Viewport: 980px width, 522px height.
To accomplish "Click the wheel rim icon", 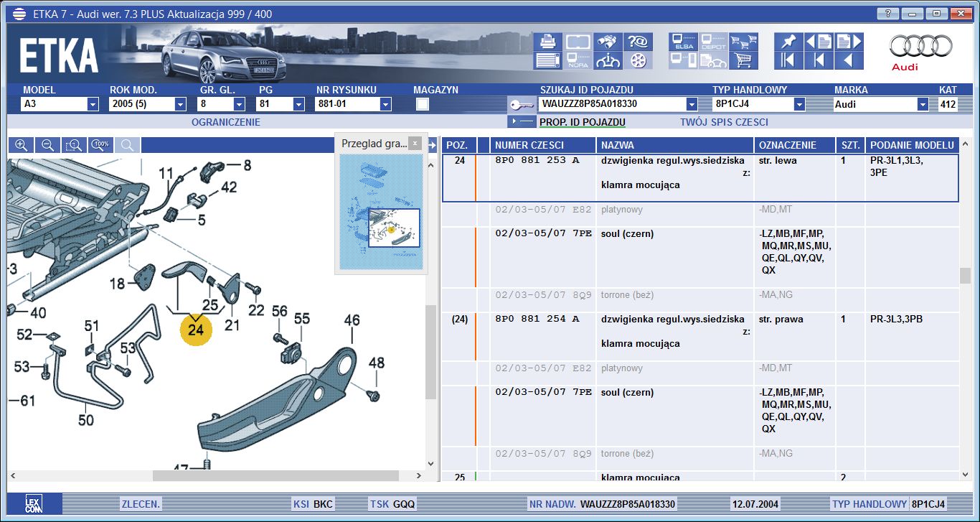I will point(637,60).
